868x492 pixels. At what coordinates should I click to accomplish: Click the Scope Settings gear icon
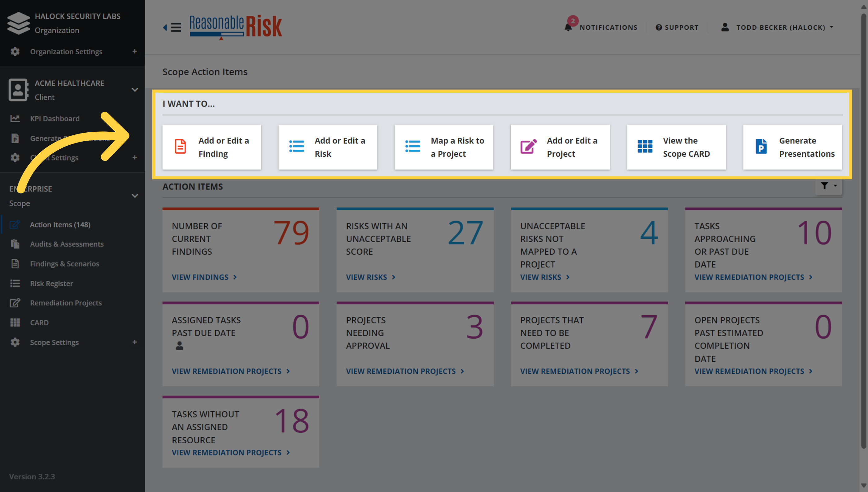15,342
